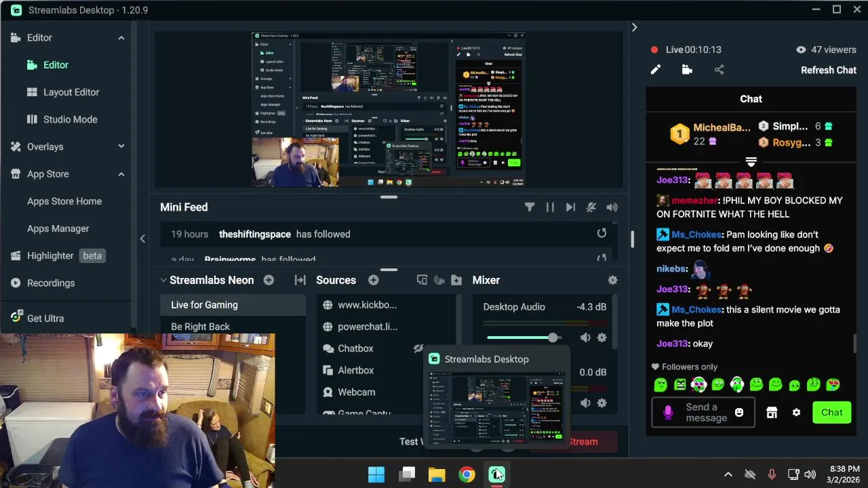This screenshot has width=868, height=488.
Task: Open the Windows Start menu
Action: click(376, 474)
